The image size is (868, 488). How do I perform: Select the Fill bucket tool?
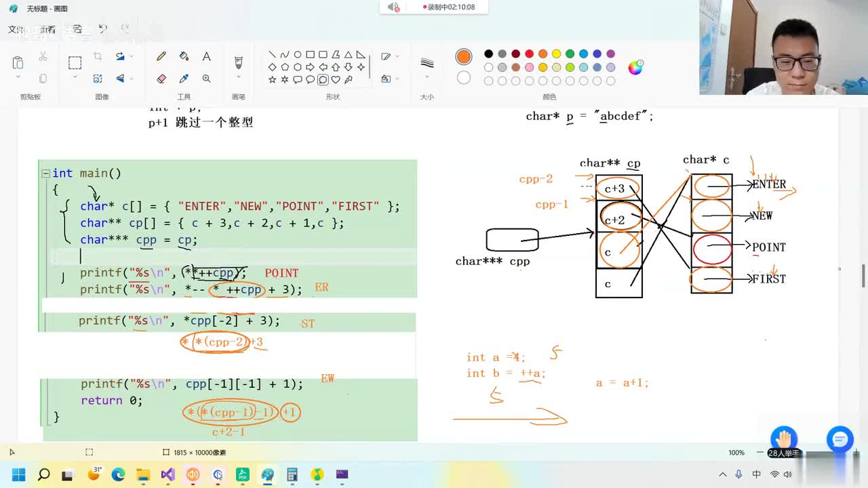184,57
